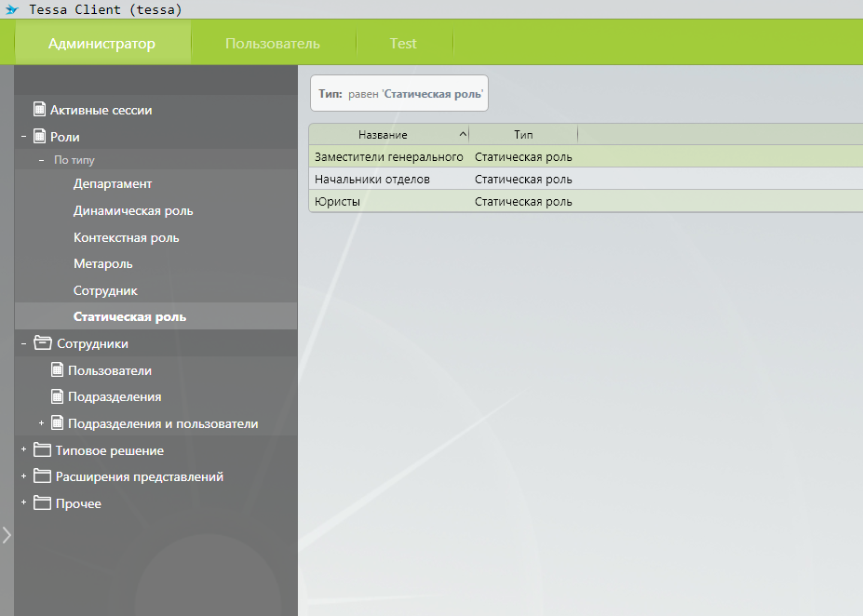Click the Пользователи document icon
This screenshot has height=616, width=863.
point(57,370)
